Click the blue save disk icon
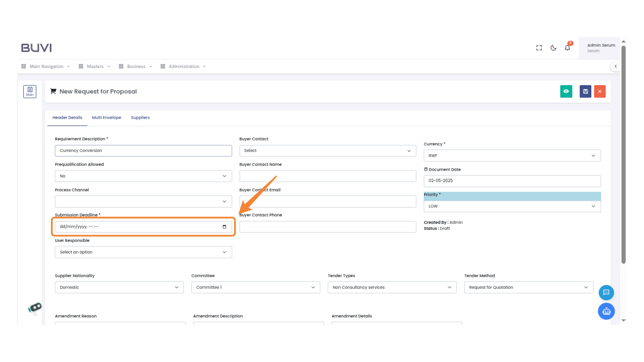Viewport: 644px width, 362px height. coord(585,92)
